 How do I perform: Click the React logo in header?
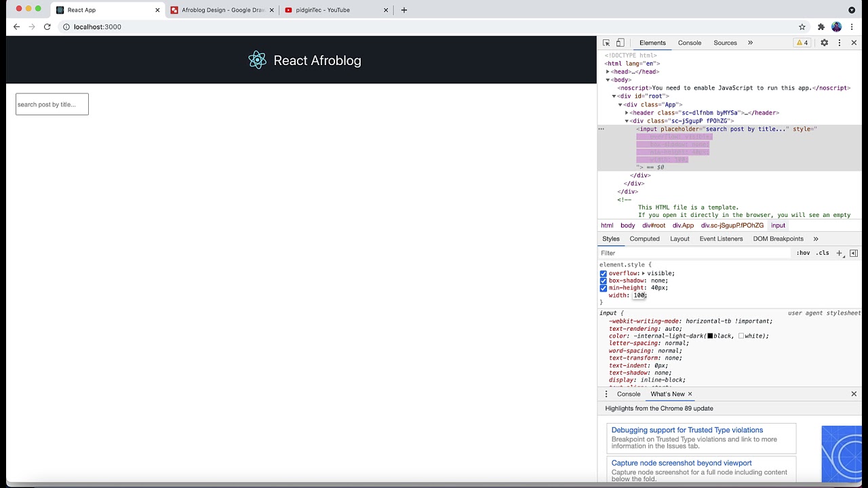pos(257,60)
